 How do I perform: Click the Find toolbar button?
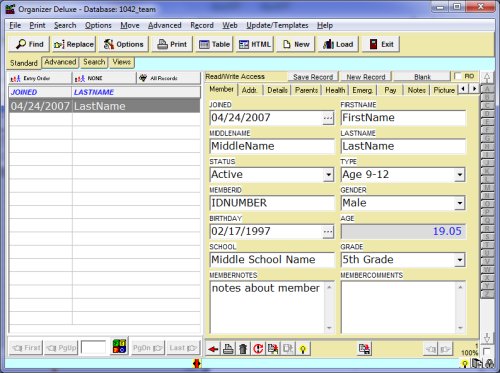(x=29, y=44)
